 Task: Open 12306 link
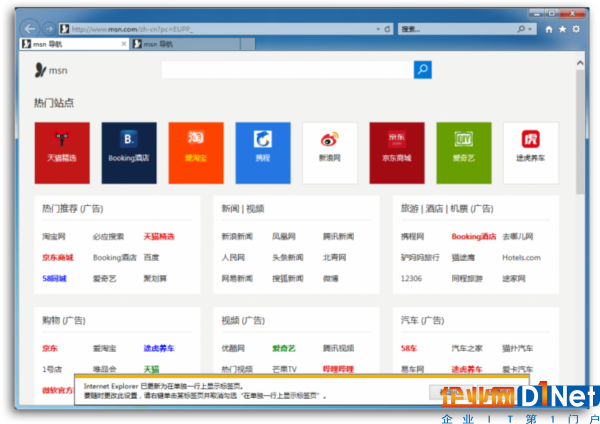click(411, 279)
